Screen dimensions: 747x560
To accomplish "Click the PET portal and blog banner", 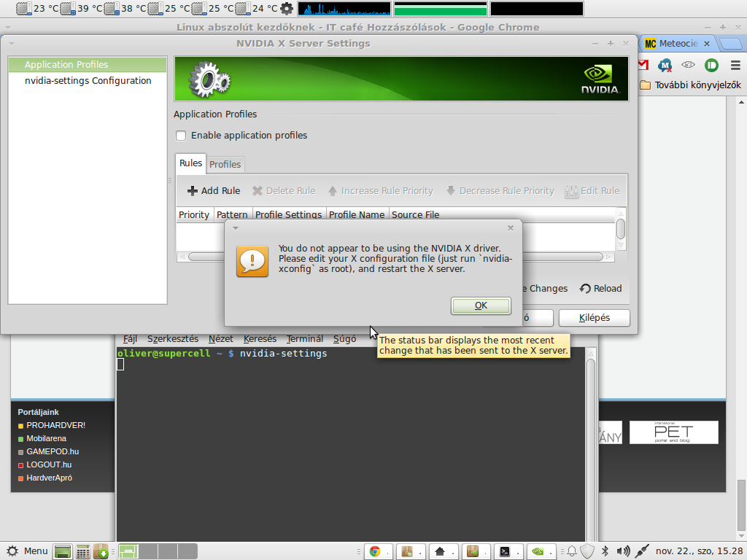I will (673, 432).
